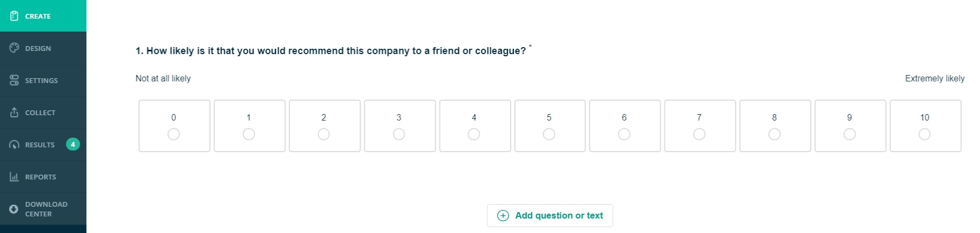
Task: Pick score 3 on the scale
Action: pos(399,134)
